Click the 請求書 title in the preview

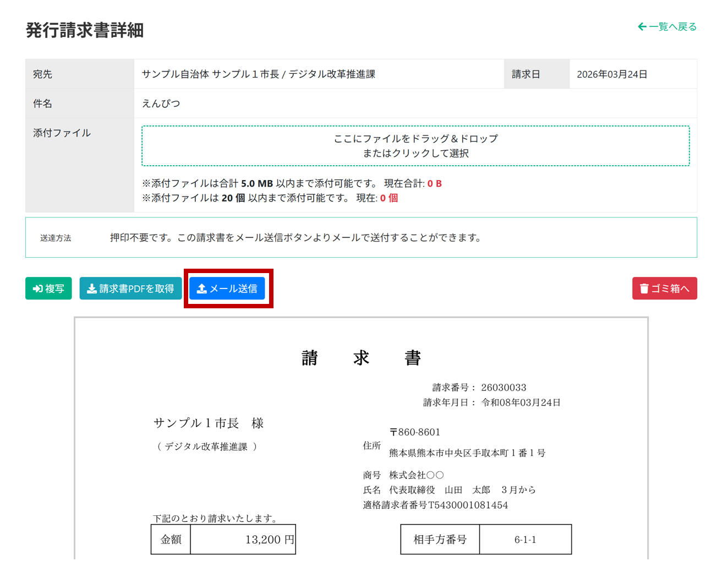[x=361, y=358]
